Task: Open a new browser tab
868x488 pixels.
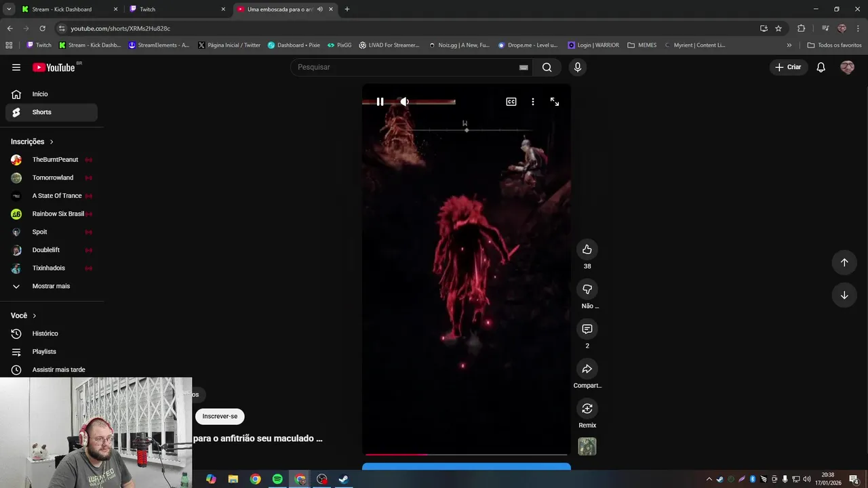Action: pos(347,9)
